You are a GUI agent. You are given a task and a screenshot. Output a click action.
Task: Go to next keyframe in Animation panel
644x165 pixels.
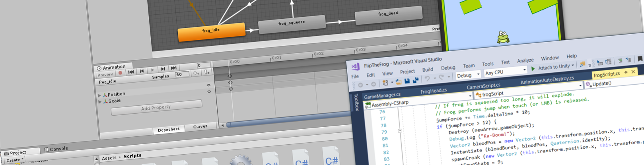[163, 69]
